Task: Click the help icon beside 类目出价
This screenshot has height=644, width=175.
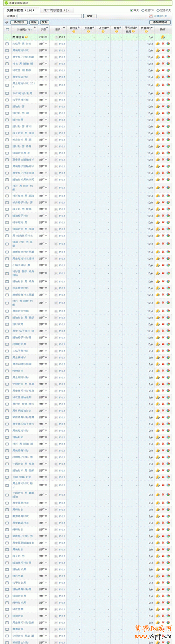Action: (26, 37)
